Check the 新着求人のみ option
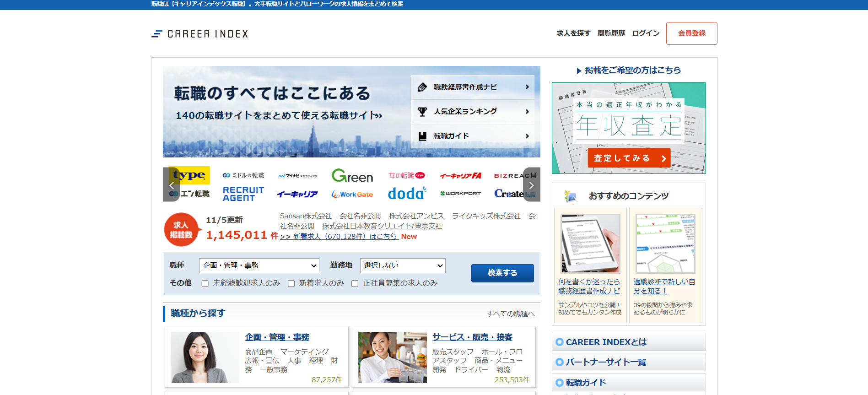The width and height of the screenshot is (868, 395). (291, 284)
